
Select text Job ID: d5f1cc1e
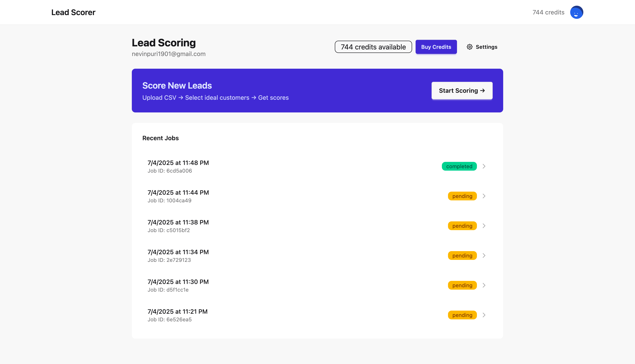tap(168, 290)
